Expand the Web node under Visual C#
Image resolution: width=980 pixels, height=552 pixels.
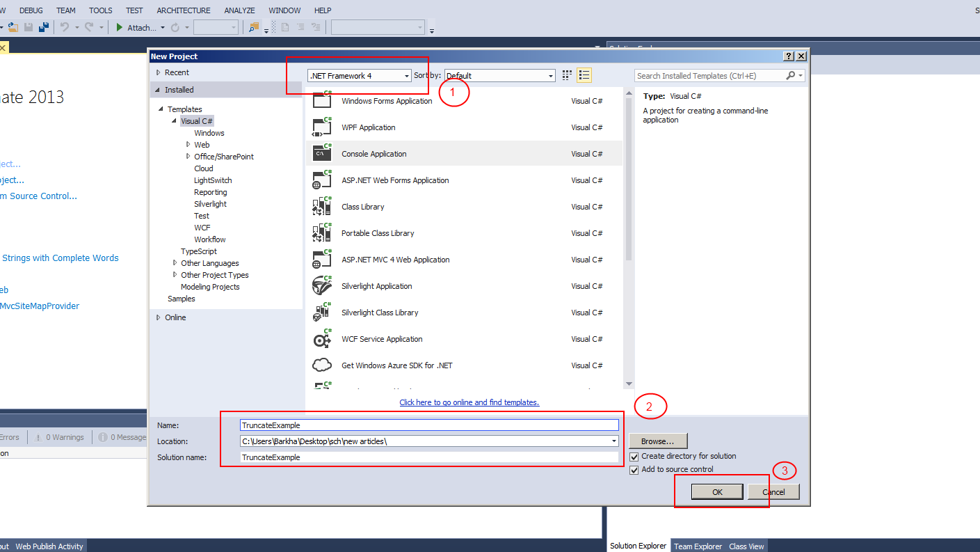point(188,145)
